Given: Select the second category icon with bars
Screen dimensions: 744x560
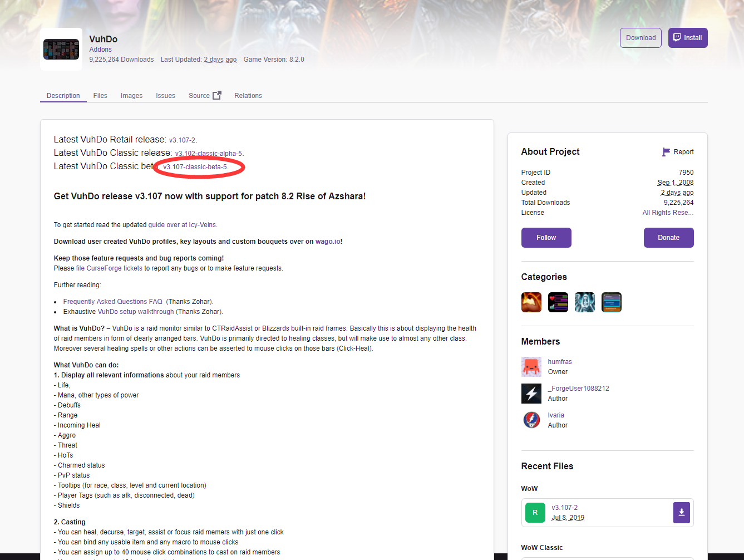Looking at the screenshot, I should [558, 302].
